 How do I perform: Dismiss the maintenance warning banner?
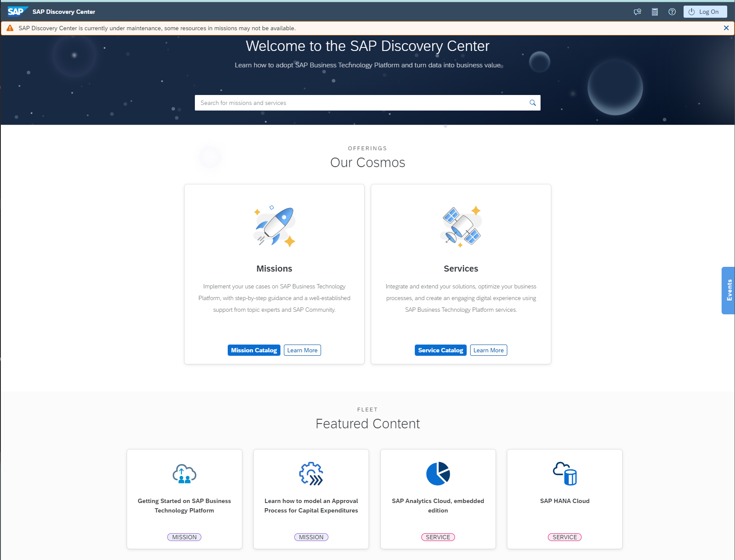(x=726, y=28)
